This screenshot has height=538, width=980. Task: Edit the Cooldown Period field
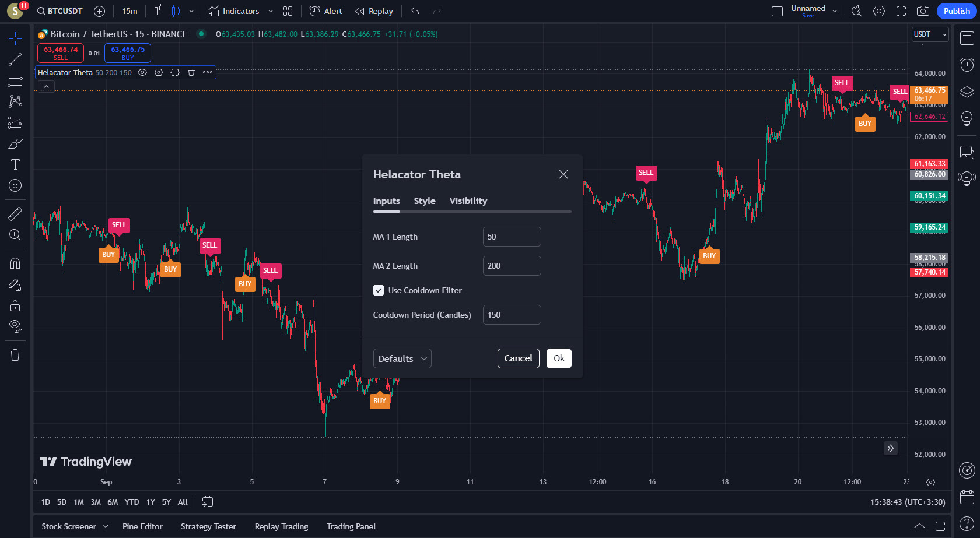(512, 315)
